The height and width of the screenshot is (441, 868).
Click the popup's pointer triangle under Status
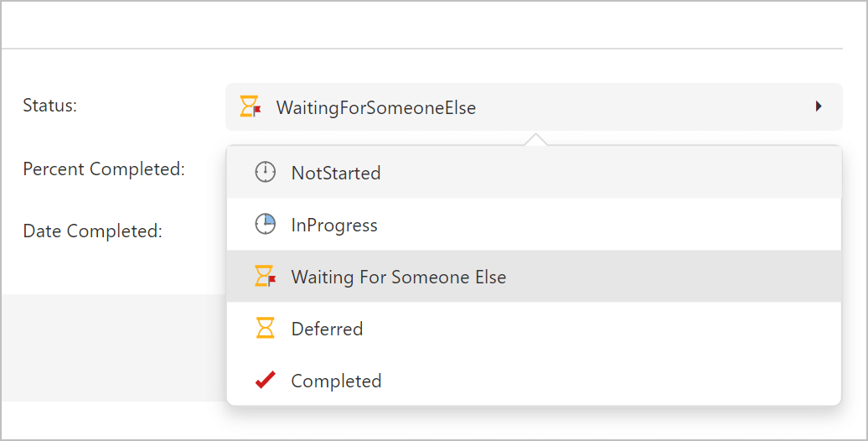coord(535,139)
